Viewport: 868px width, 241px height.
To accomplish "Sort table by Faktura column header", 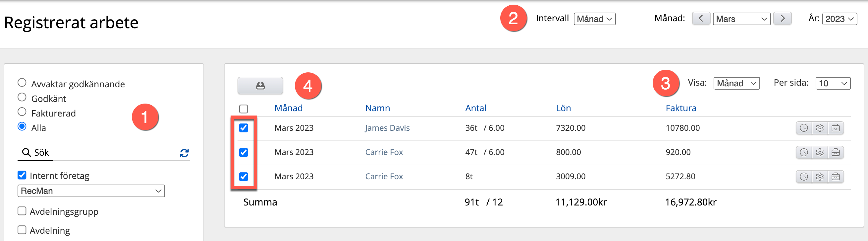I will pos(681,108).
